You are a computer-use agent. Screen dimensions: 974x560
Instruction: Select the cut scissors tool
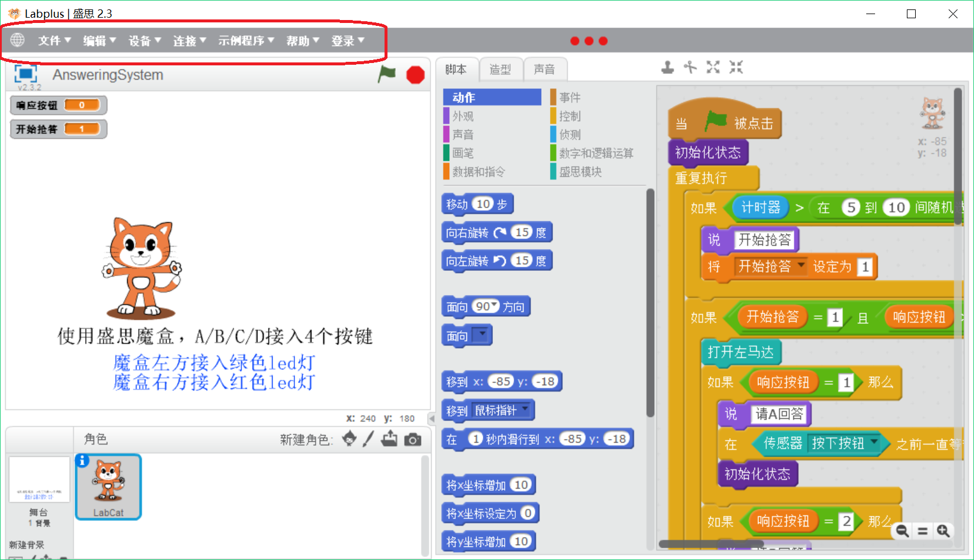[690, 68]
